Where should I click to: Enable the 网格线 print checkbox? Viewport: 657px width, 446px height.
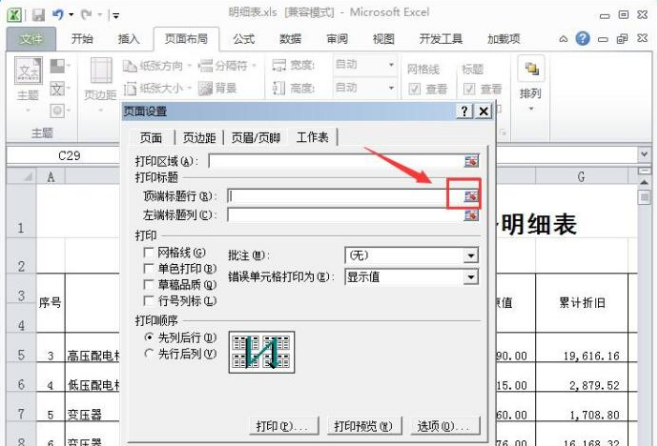(148, 252)
